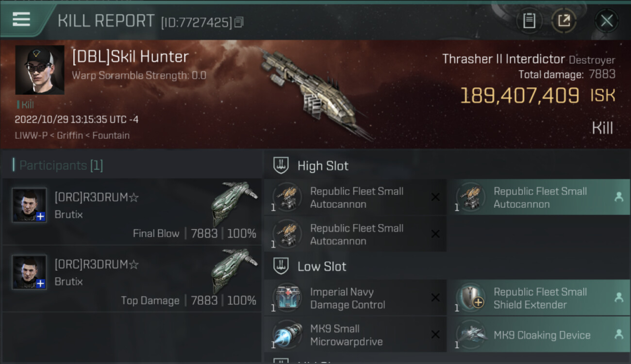Viewport: 631px width, 364px height.
Task: Click the person marker on MK9 Cloaking Device
Action: tap(619, 334)
